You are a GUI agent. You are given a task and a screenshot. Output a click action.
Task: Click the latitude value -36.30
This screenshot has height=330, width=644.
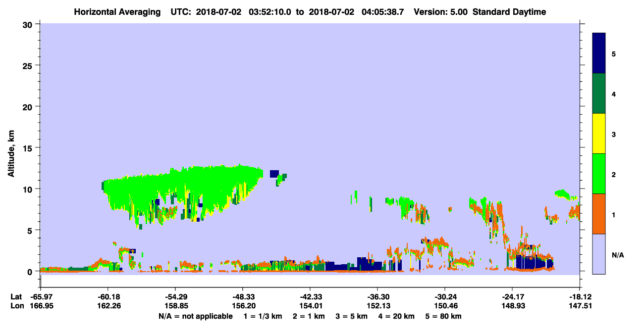(377, 297)
